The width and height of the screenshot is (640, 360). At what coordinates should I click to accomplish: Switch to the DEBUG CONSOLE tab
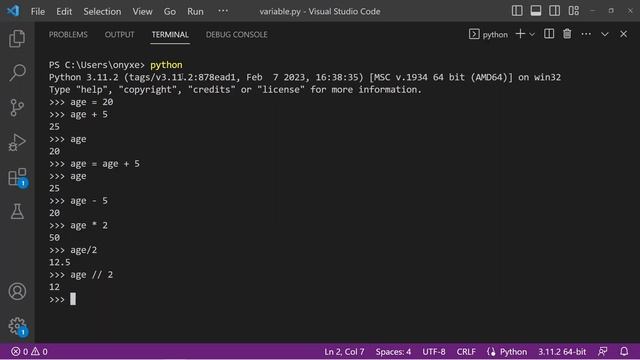pyautogui.click(x=237, y=35)
